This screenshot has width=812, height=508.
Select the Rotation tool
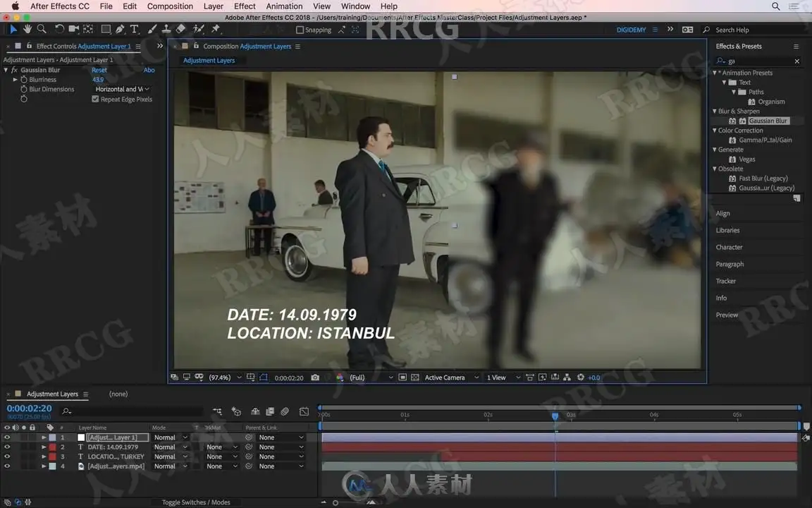tap(59, 29)
